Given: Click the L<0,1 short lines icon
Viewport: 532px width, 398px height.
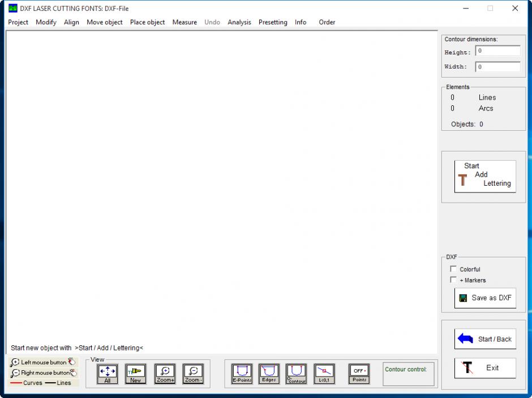Looking at the screenshot, I should click(324, 374).
